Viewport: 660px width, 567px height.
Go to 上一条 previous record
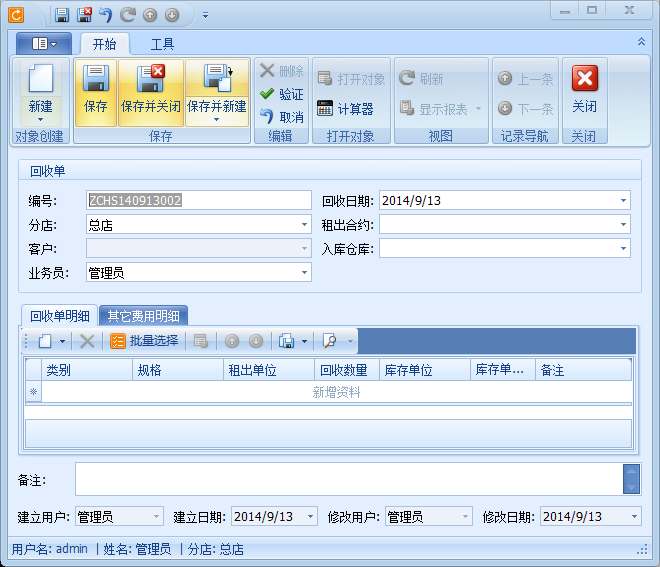525,79
